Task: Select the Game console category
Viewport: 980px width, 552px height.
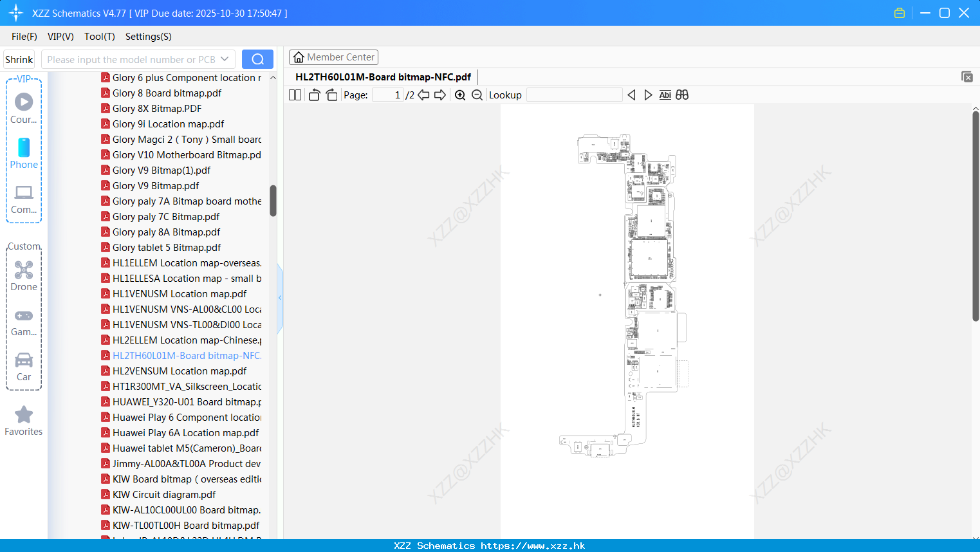Action: click(x=24, y=322)
